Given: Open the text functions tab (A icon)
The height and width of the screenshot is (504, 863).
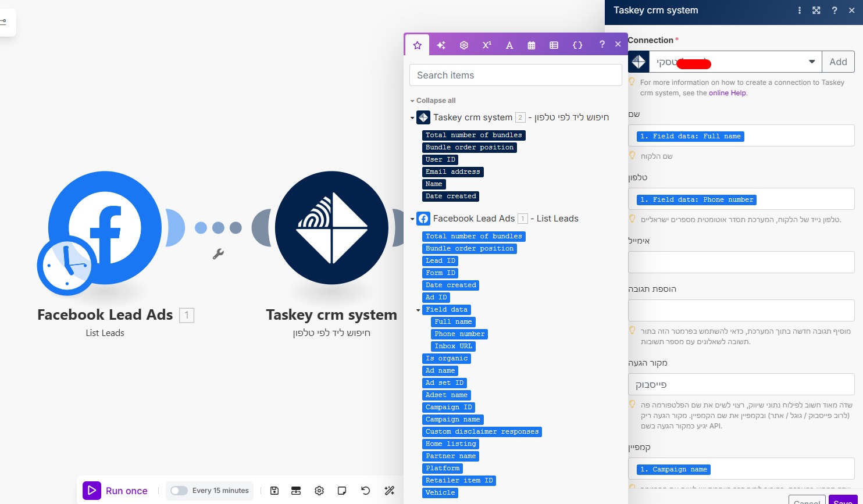Looking at the screenshot, I should [x=509, y=45].
